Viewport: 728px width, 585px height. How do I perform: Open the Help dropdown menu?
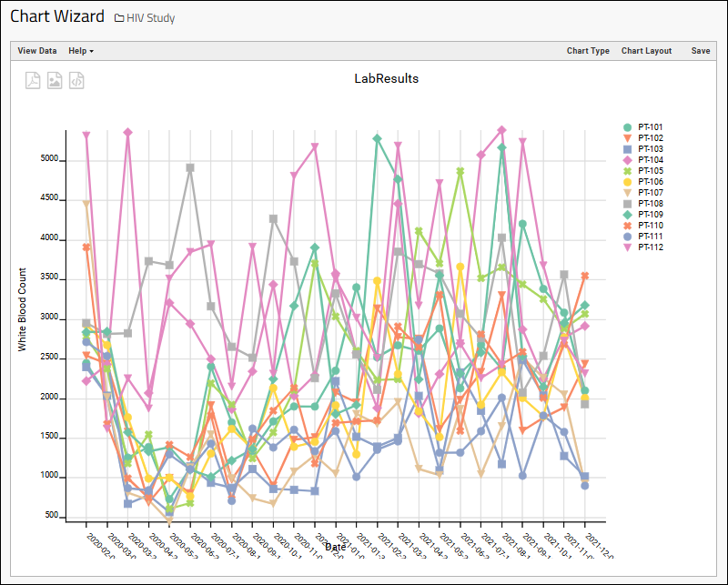tap(81, 51)
